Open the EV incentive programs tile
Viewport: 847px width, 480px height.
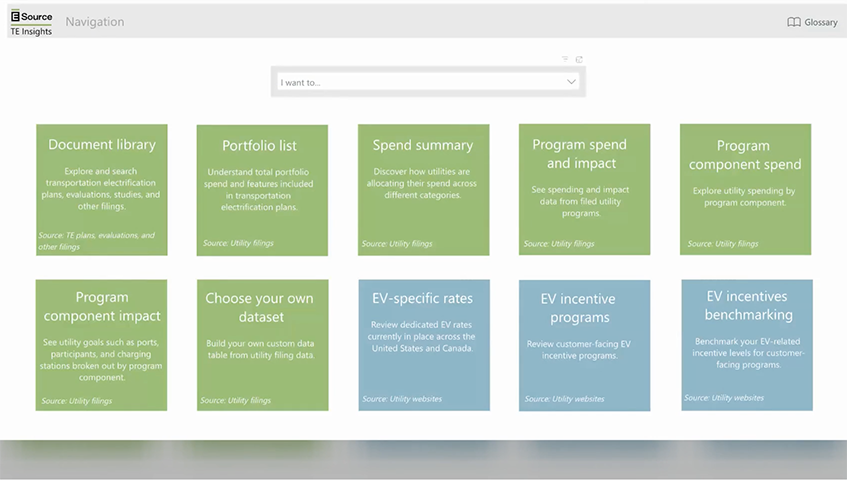click(584, 346)
